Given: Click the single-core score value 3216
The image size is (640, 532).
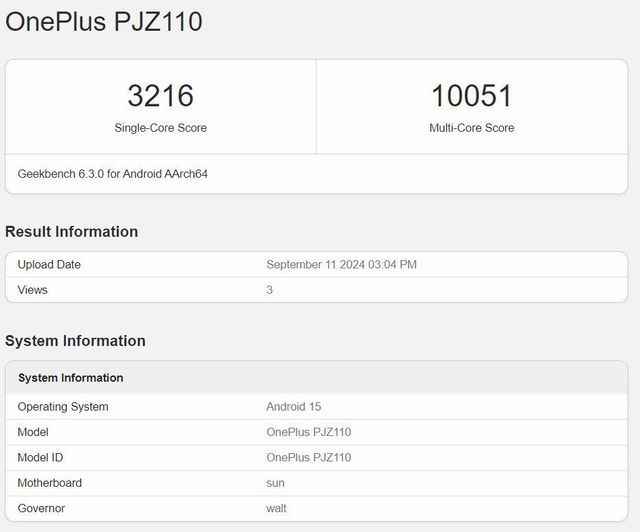Looking at the screenshot, I should click(160, 96).
